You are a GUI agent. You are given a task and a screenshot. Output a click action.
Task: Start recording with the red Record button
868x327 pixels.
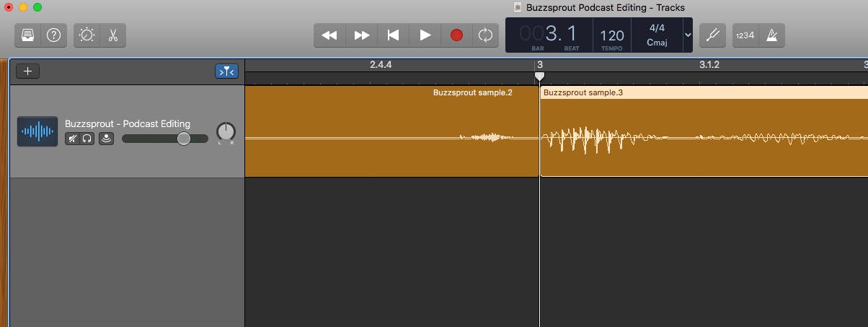click(x=456, y=35)
